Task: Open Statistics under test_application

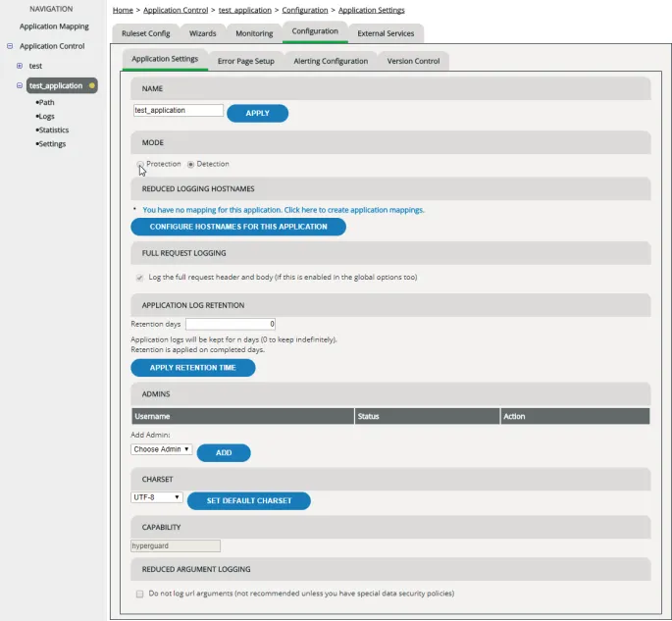Action: pyautogui.click(x=54, y=129)
